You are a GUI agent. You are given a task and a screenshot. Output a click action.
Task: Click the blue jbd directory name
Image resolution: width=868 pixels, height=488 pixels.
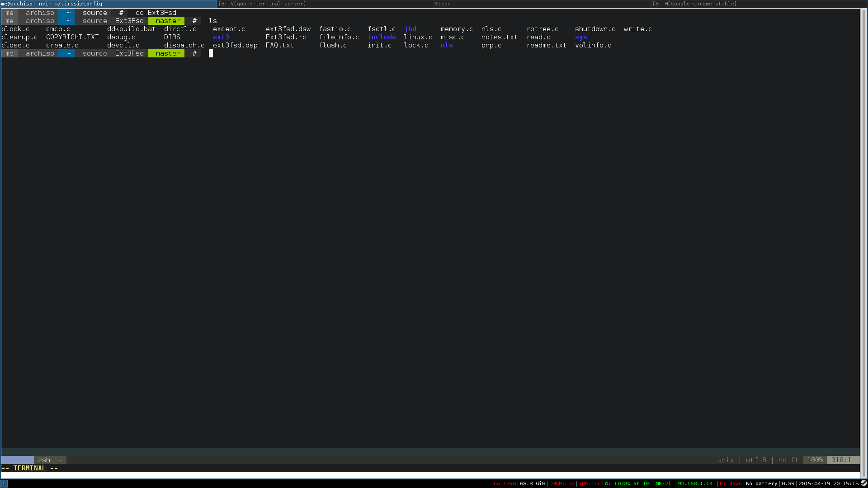[410, 29]
